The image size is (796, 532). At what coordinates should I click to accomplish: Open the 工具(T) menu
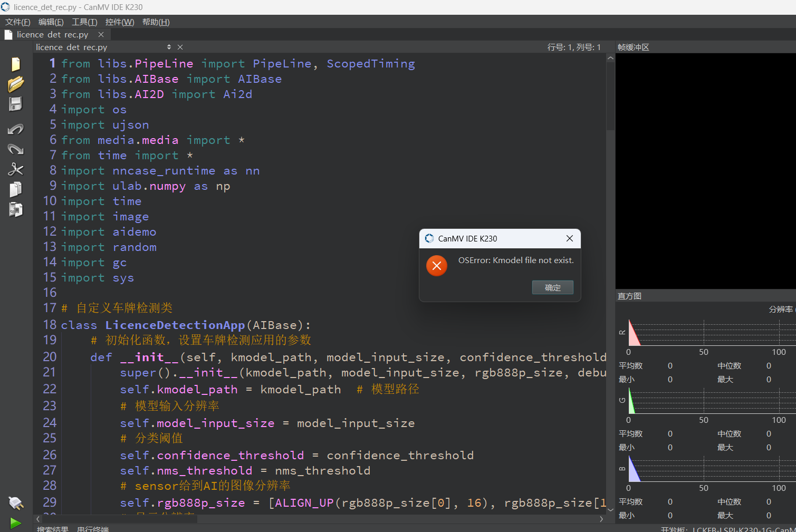84,22
